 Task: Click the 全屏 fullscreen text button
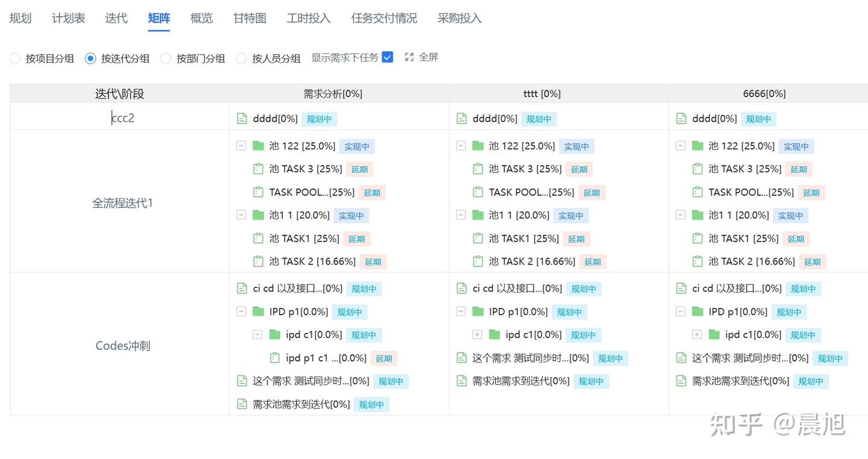(x=429, y=57)
